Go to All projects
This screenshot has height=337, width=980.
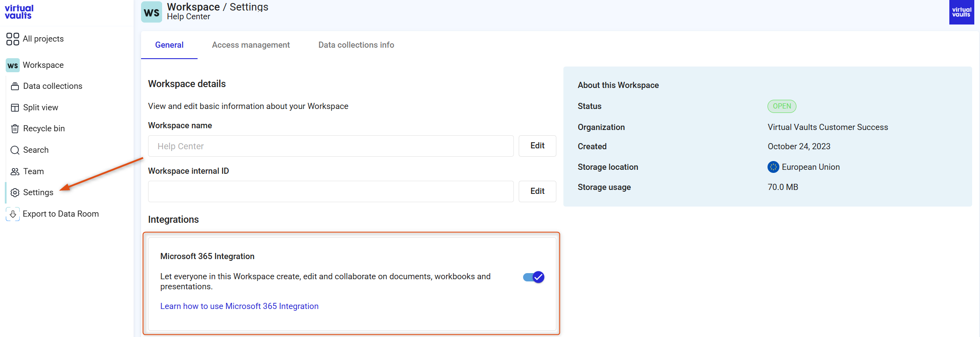(43, 39)
